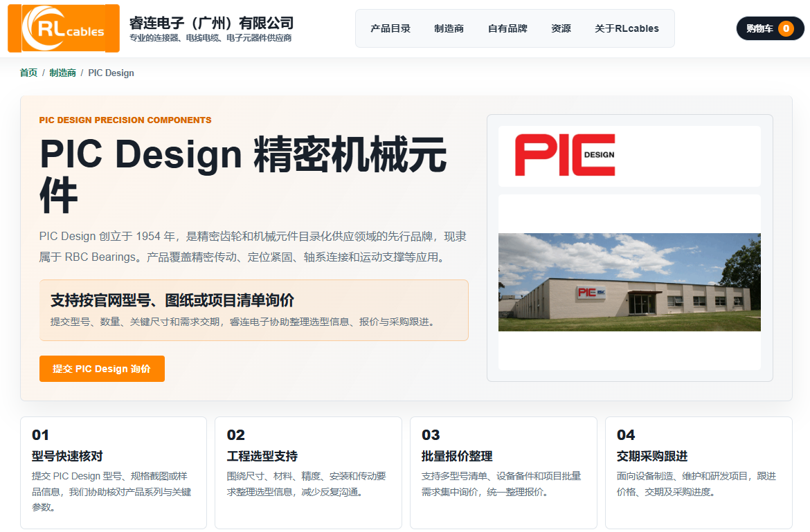810x532 pixels.
Task: Open the 制造商 navigation item
Action: click(449, 28)
